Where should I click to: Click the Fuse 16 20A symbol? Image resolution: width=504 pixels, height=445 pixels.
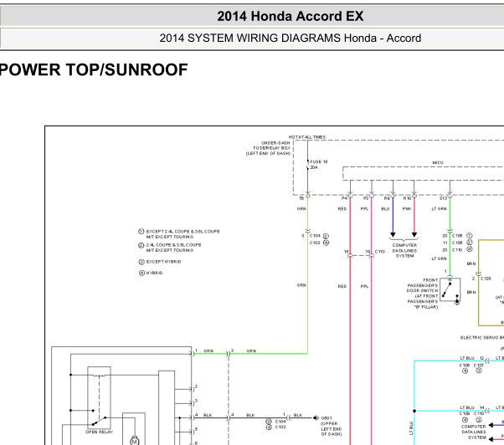pyautogui.click(x=307, y=165)
